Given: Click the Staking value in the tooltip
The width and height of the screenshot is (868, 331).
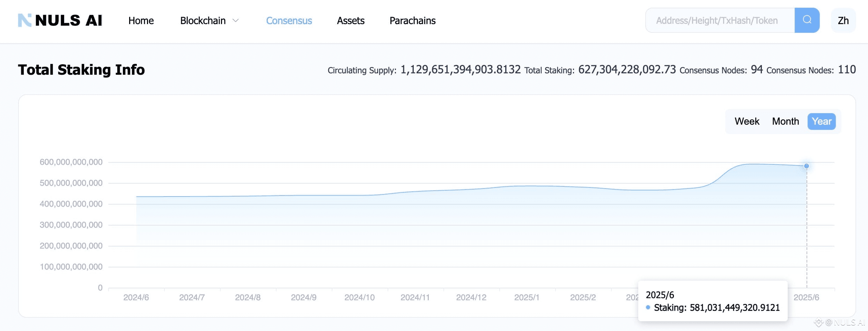Looking at the screenshot, I should click(x=735, y=308).
